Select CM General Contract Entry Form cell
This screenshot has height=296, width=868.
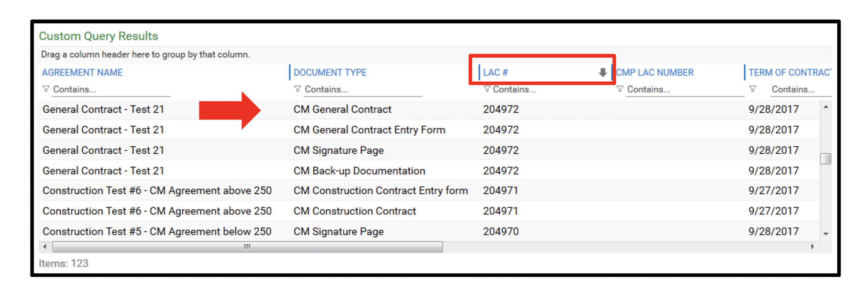click(x=369, y=130)
